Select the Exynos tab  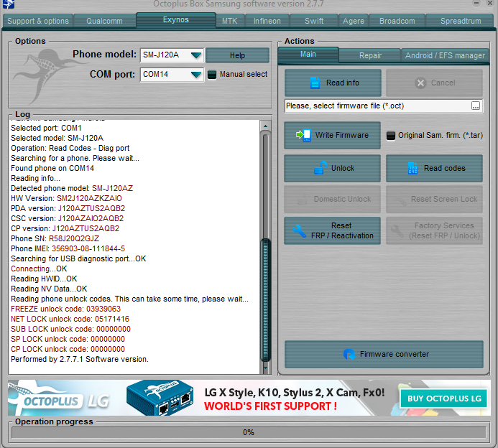(176, 20)
